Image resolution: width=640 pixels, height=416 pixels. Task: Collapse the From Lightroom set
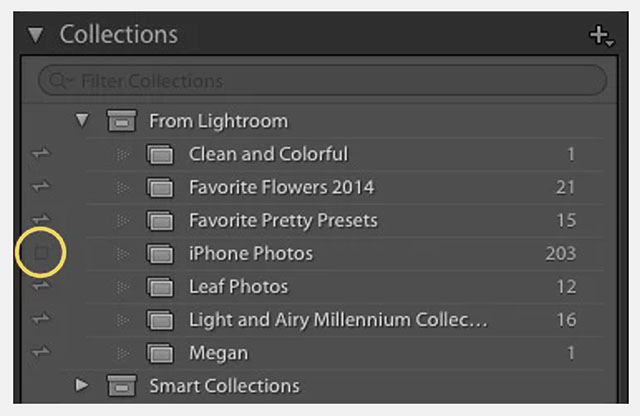pyautogui.click(x=82, y=120)
